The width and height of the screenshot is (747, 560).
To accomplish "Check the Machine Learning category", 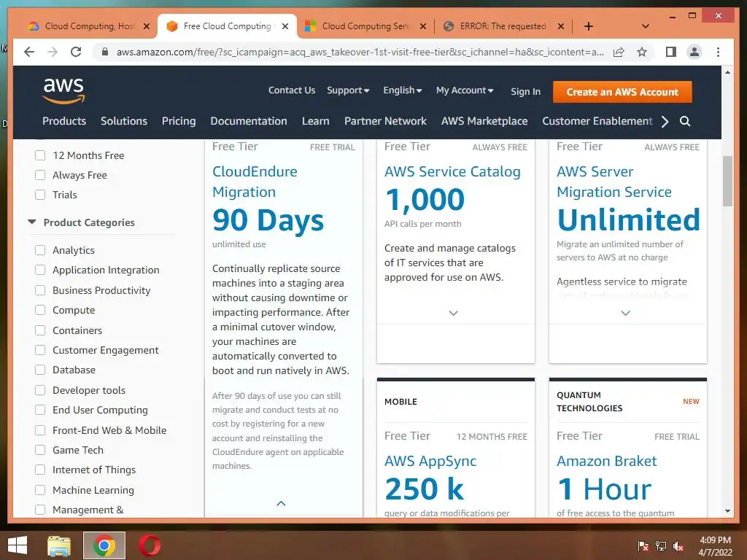I will pos(41,490).
